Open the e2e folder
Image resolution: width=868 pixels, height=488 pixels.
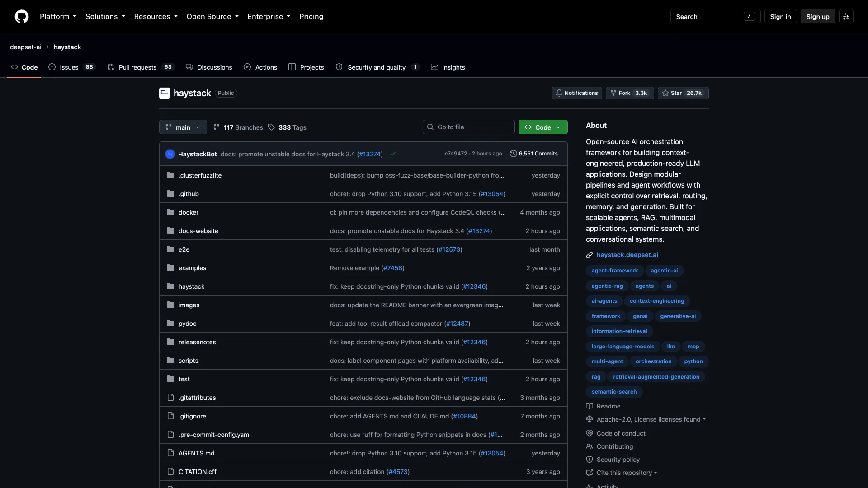[x=184, y=249]
